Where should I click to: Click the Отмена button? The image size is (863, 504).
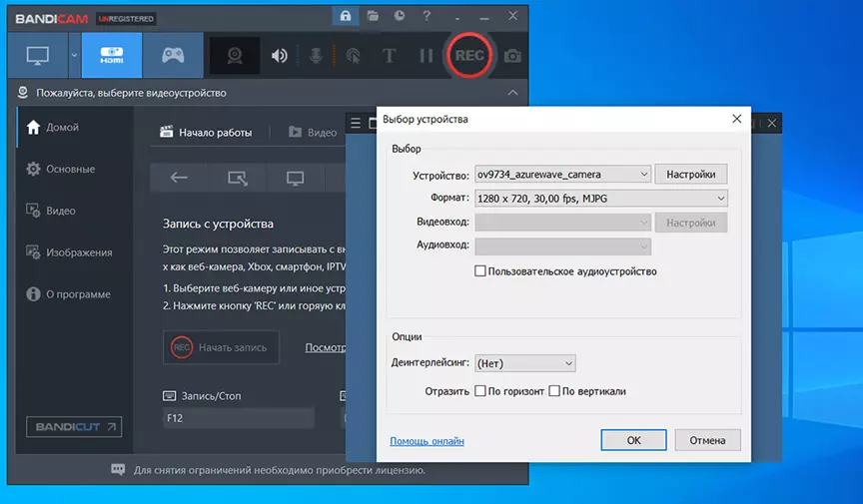[707, 440]
